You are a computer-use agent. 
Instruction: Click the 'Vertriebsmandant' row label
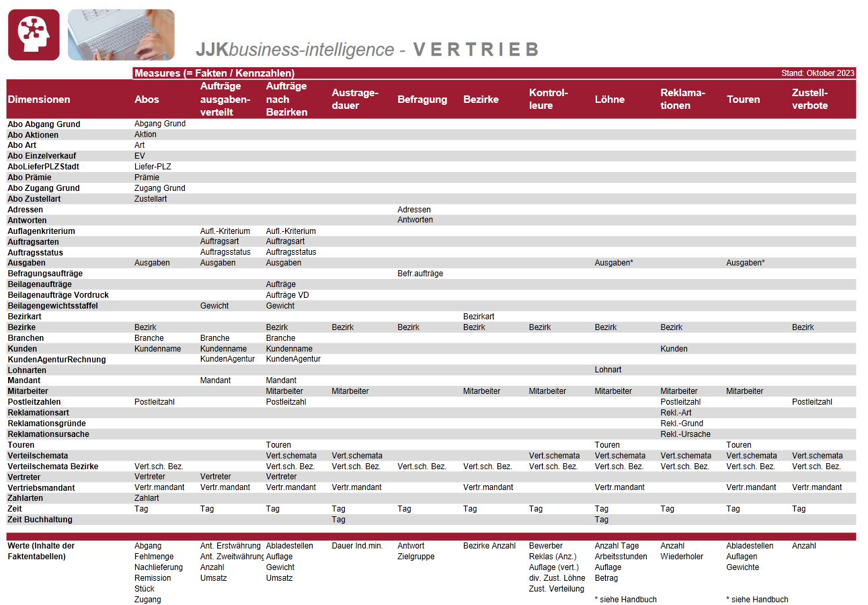tap(41, 487)
